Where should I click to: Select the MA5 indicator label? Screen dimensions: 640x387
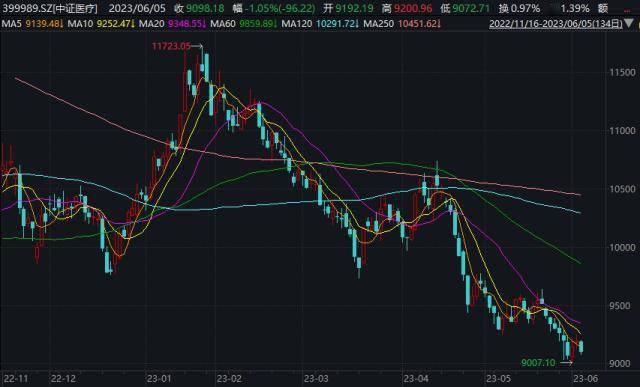tap(12, 24)
